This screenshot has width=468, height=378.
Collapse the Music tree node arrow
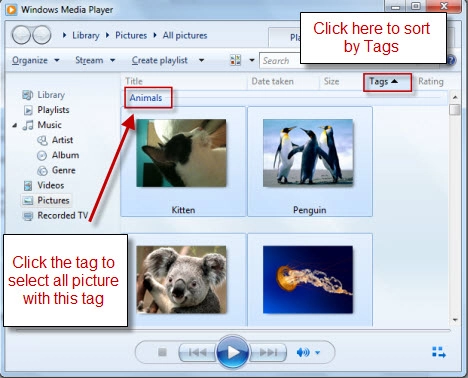coord(14,125)
